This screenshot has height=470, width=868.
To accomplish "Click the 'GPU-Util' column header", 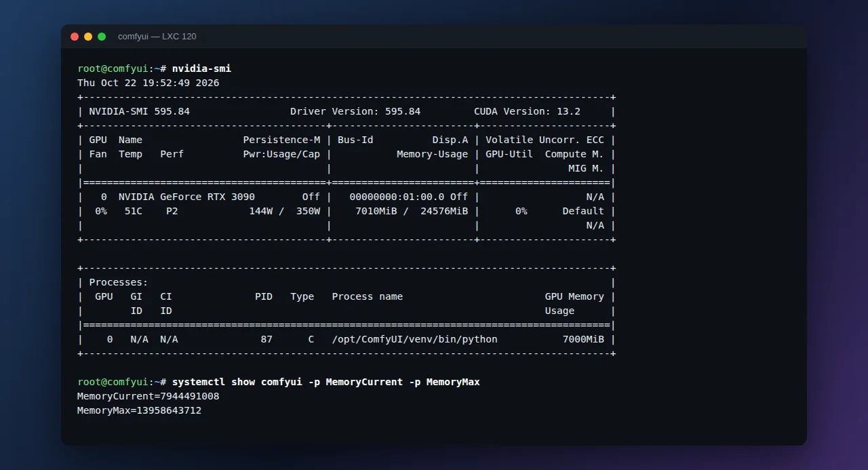I will tap(509, 154).
